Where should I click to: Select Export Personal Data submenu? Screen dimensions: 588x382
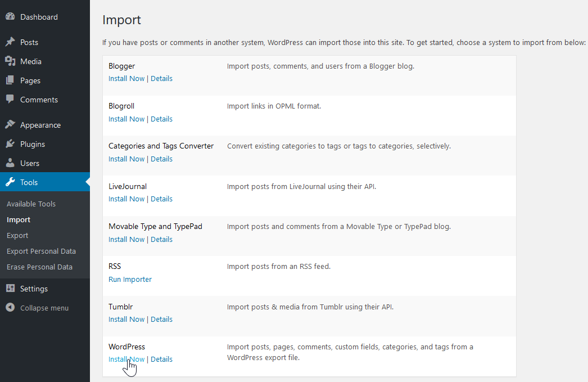[41, 251]
